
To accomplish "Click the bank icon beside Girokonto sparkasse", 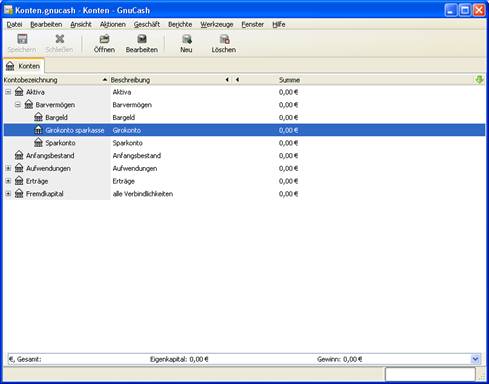I will (38, 130).
